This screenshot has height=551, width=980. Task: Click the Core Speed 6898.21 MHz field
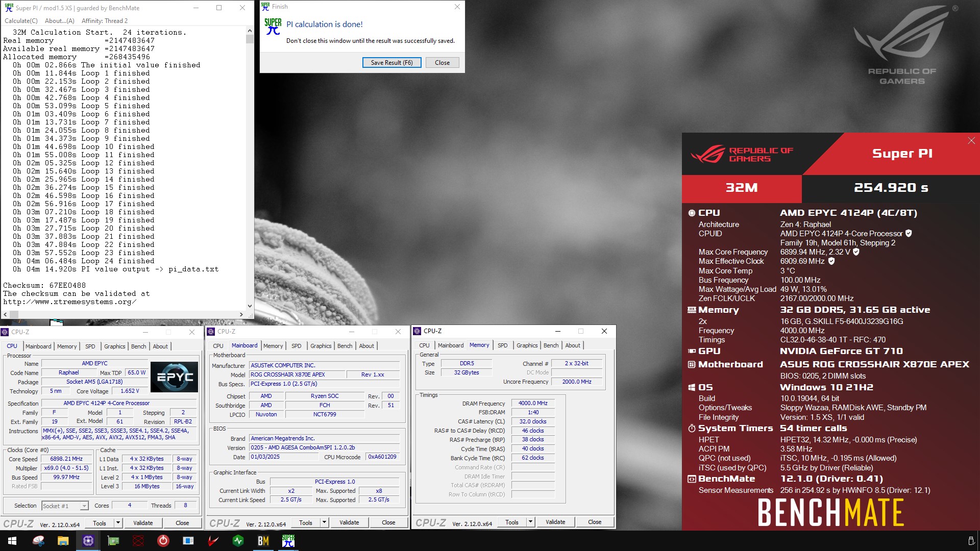(x=66, y=459)
